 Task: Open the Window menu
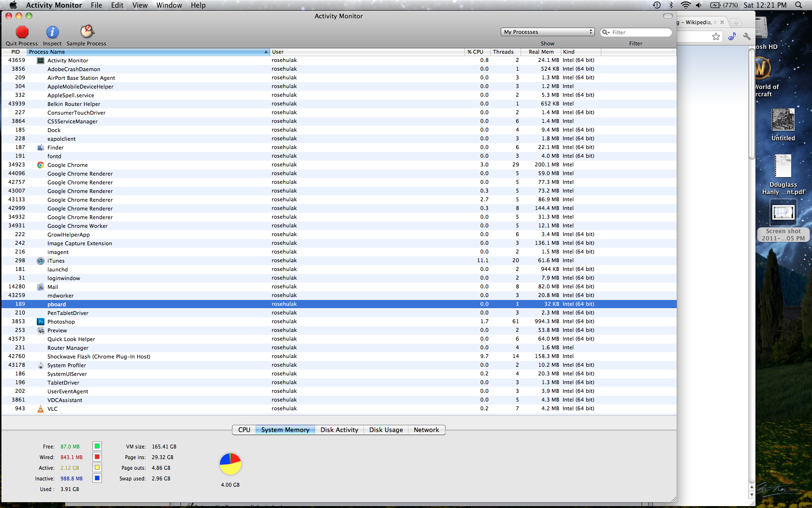(x=169, y=5)
